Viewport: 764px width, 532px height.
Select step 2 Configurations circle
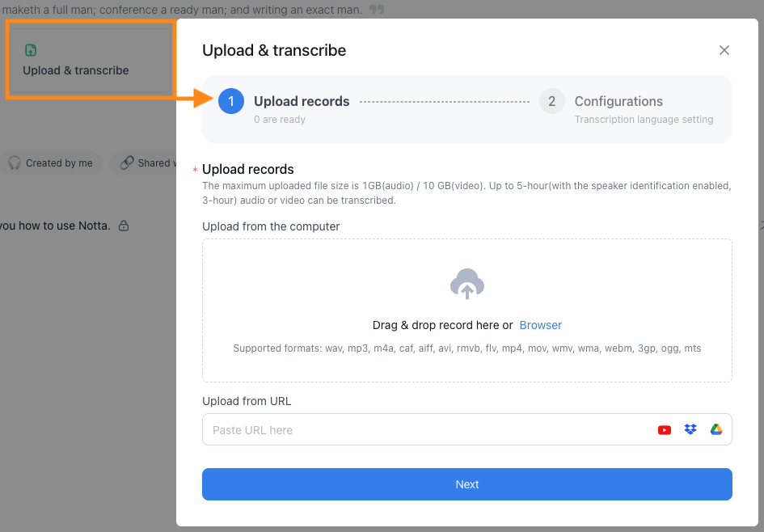tap(551, 101)
